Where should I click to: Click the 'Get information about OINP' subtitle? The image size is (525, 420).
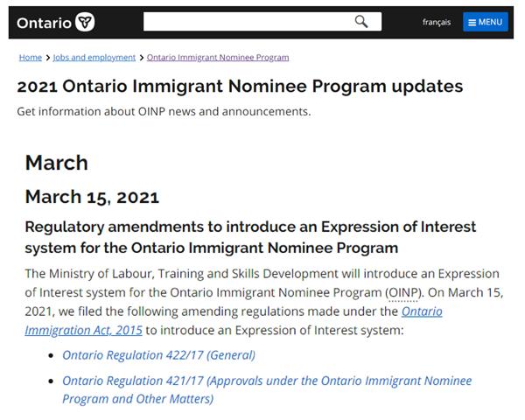(164, 111)
